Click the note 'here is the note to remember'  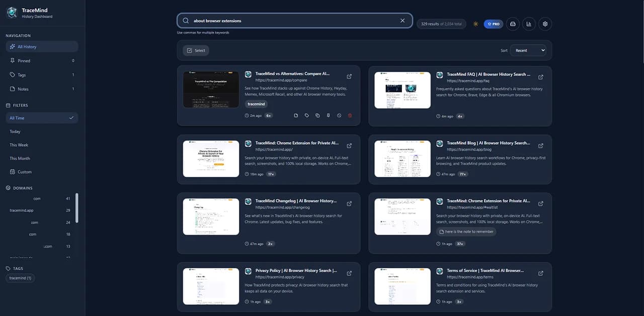(x=466, y=232)
